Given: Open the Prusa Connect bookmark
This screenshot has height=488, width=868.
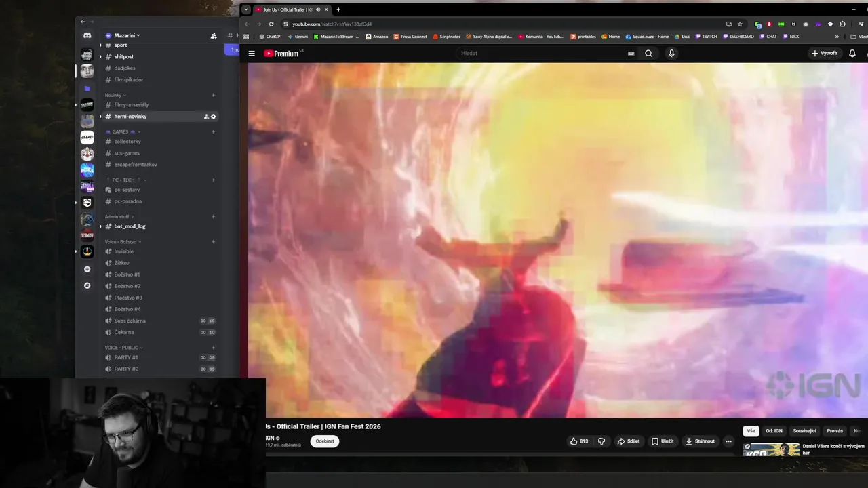Looking at the screenshot, I should [410, 37].
